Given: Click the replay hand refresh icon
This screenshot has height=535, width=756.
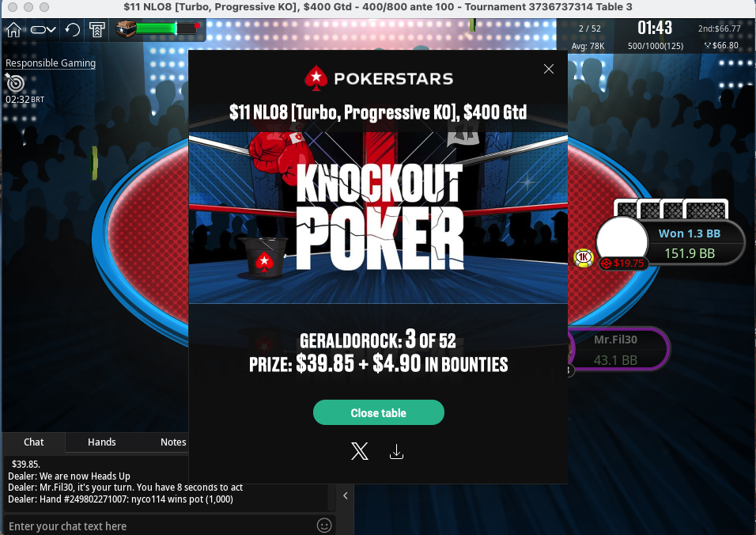Looking at the screenshot, I should click(72, 30).
